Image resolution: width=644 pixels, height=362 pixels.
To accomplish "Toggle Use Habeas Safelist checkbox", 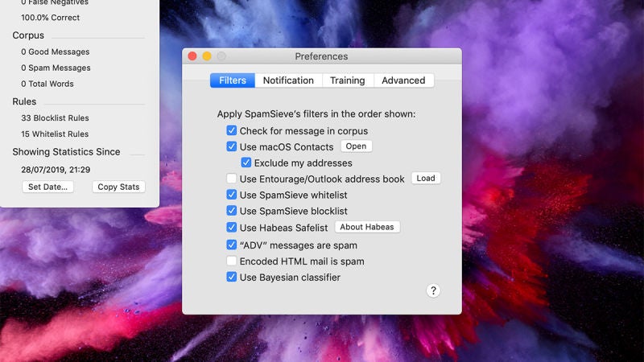I will coord(232,228).
